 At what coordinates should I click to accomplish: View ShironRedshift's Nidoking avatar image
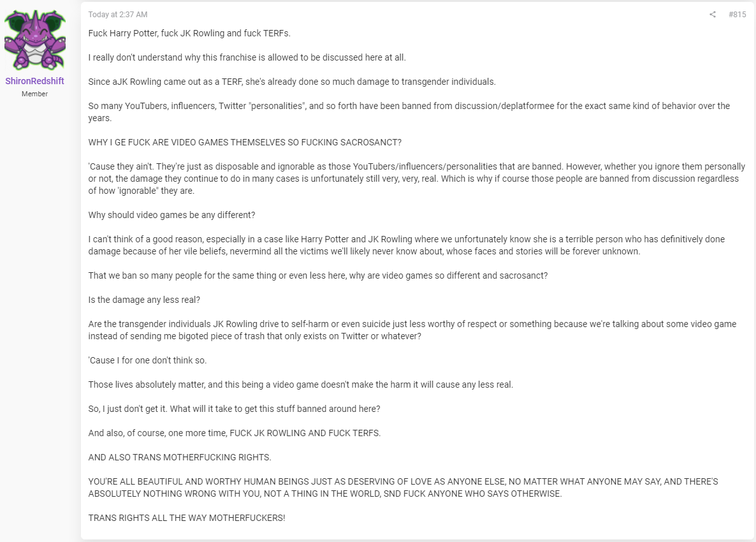[x=34, y=40]
